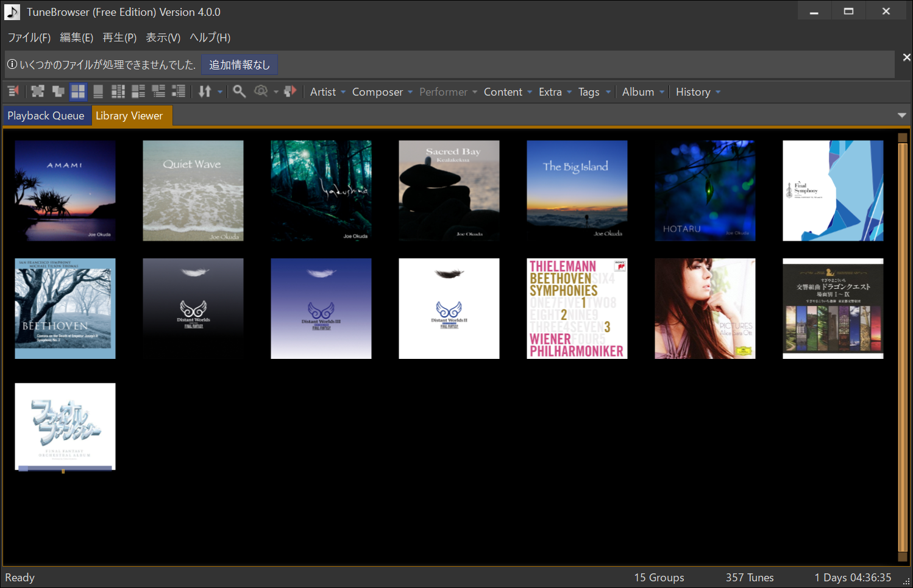Viewport: 913px width, 588px height.
Task: Dismiss the notification bar with X
Action: 906,57
